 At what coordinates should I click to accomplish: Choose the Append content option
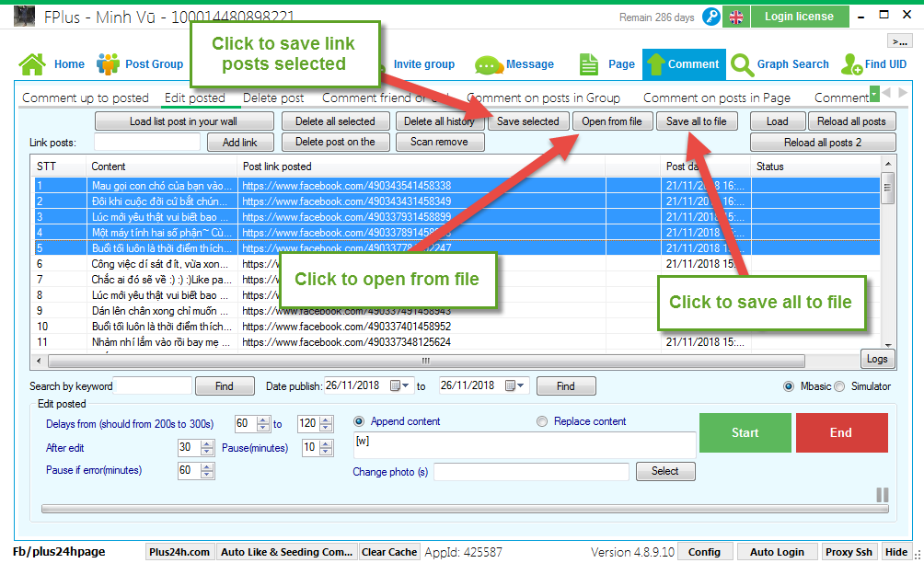tap(358, 421)
